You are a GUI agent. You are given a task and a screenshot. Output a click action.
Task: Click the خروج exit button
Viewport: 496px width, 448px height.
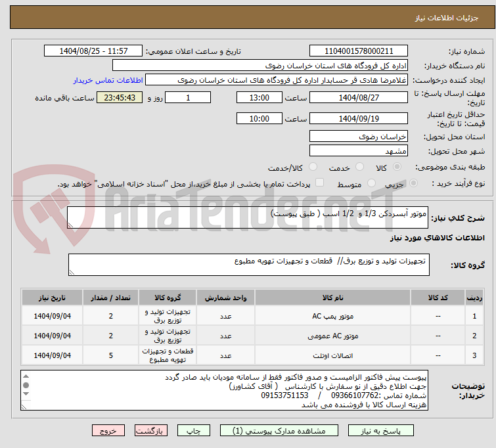tap(108, 431)
